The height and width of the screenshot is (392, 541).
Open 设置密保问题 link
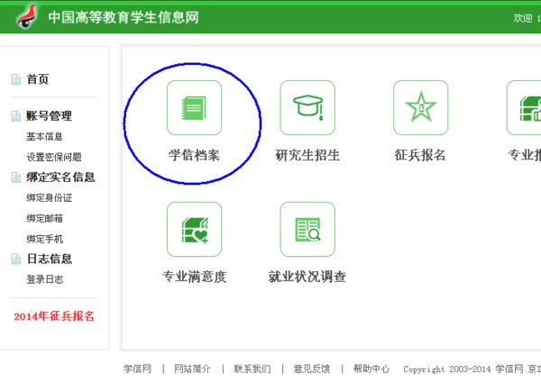coord(54,157)
